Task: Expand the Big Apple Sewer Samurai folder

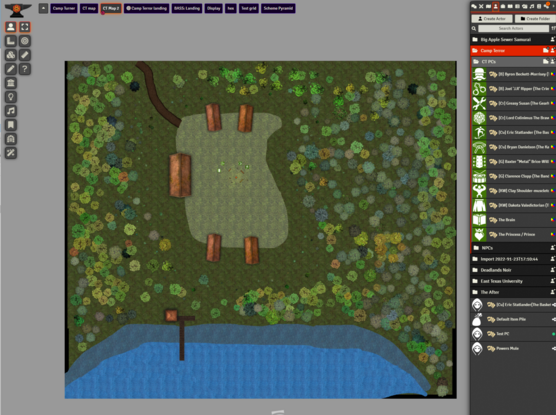Action: coord(513,39)
